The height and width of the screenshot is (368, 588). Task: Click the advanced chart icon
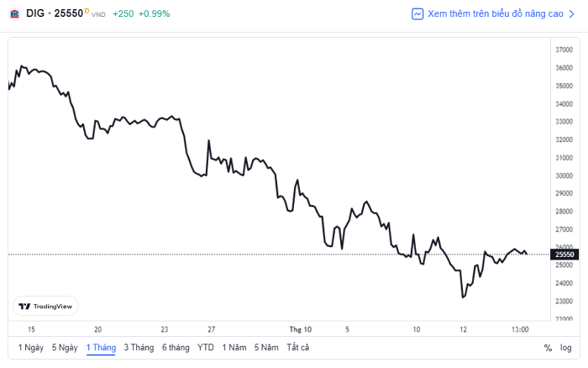point(417,14)
